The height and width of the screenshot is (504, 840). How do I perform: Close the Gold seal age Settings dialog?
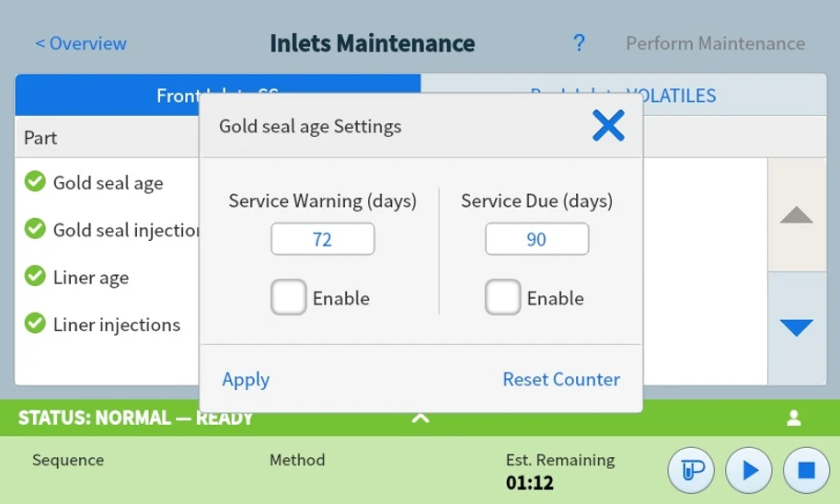coord(608,126)
